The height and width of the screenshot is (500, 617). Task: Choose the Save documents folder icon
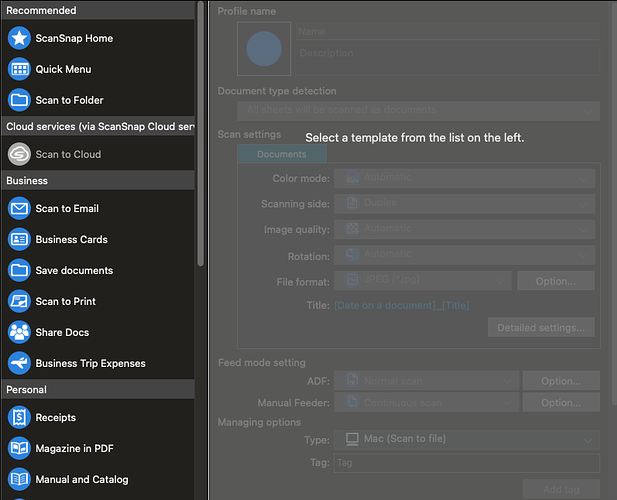click(x=19, y=270)
